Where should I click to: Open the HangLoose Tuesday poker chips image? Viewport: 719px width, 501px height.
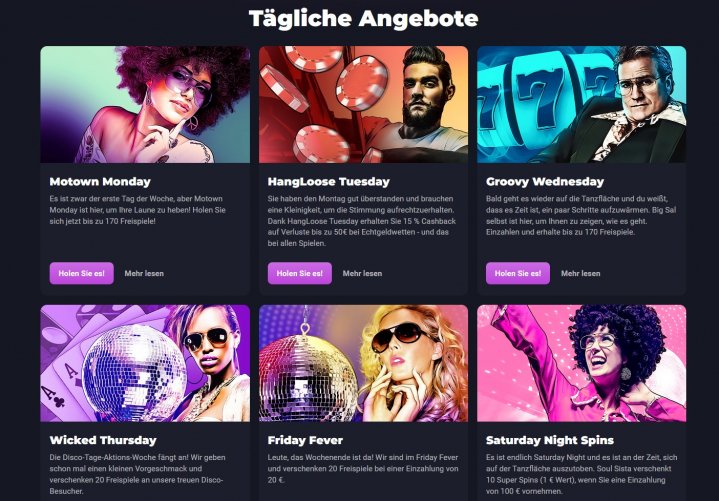[363, 104]
